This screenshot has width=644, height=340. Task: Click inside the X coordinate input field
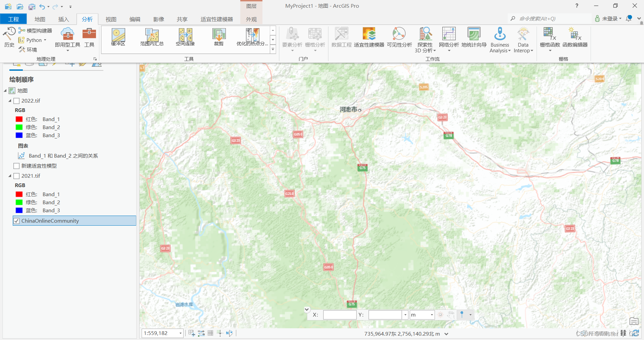coord(340,315)
